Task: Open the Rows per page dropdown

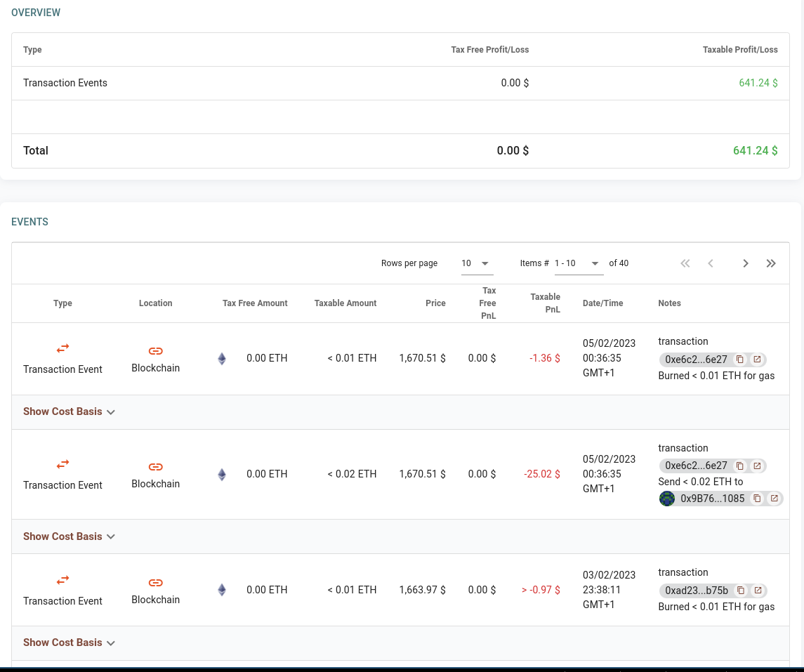Action: (477, 263)
